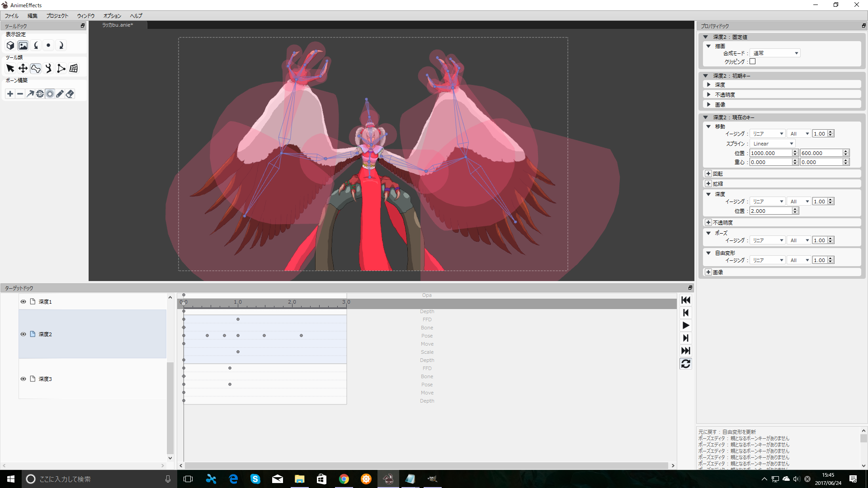Select the triangle polygon tool
868x488 pixels.
(x=61, y=69)
